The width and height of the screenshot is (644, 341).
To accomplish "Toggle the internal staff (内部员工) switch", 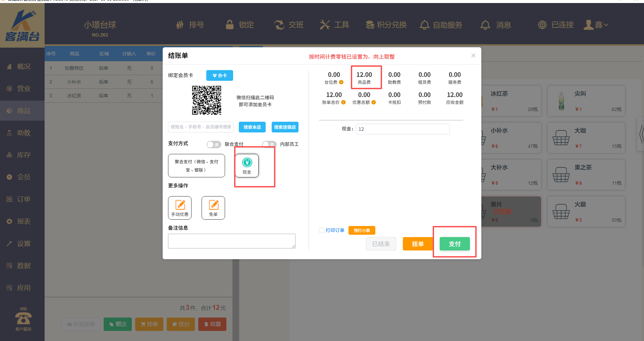I will pyautogui.click(x=269, y=144).
